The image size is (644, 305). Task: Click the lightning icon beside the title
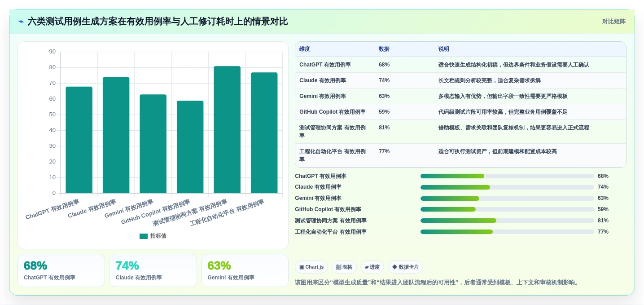tap(21, 22)
